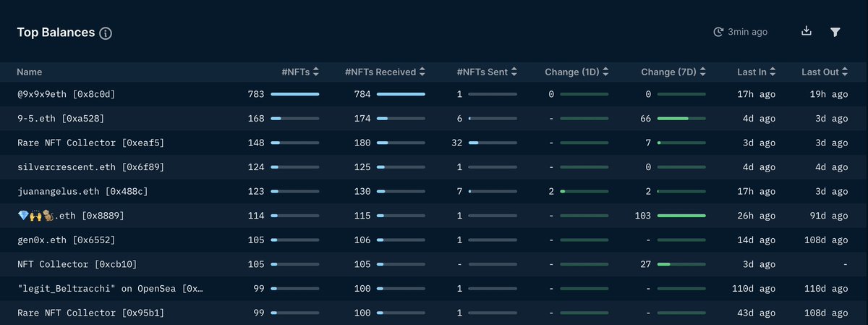The width and height of the screenshot is (868, 325).
Task: Click the info icon beside Top Balances
Action: click(x=106, y=33)
